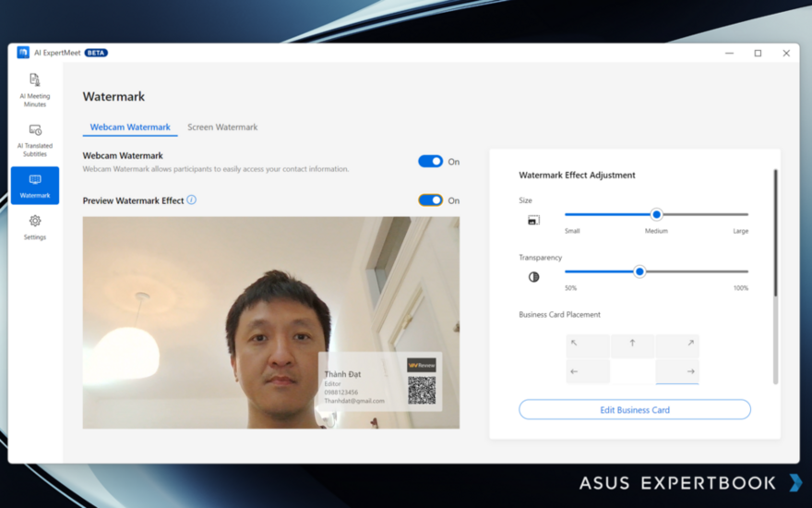Click the Edit Business Card button
Image resolution: width=812 pixels, height=508 pixels.
pos(635,409)
